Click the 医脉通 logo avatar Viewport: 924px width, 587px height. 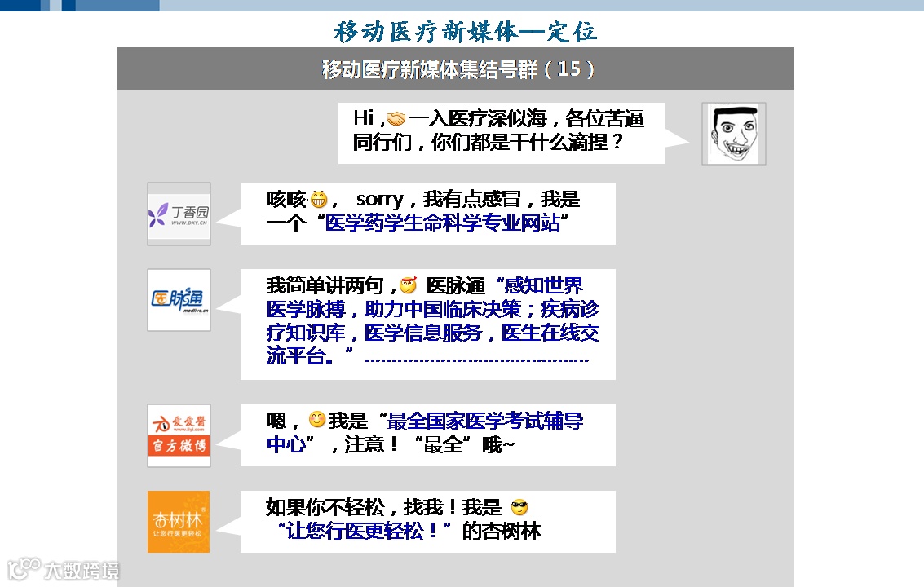click(x=179, y=300)
